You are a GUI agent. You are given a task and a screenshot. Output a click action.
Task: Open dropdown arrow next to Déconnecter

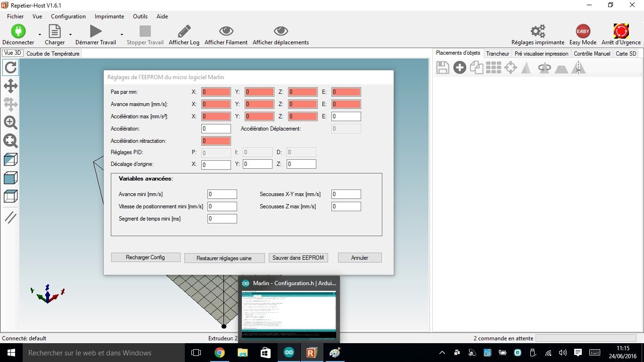tap(40, 34)
